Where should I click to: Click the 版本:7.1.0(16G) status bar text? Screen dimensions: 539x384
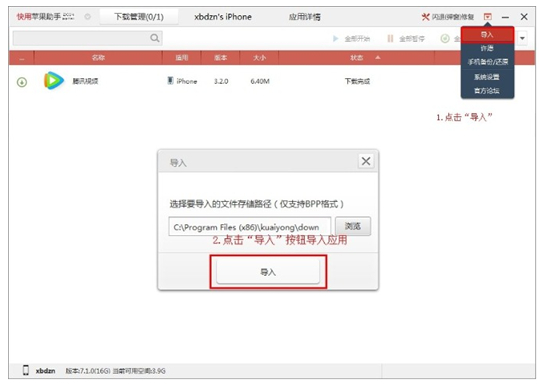88,371
